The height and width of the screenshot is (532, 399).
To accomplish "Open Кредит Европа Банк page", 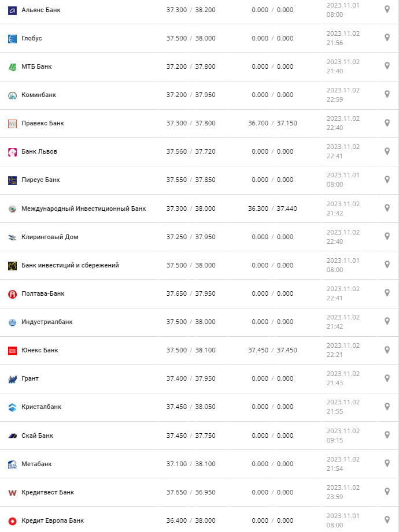I will pos(53,520).
